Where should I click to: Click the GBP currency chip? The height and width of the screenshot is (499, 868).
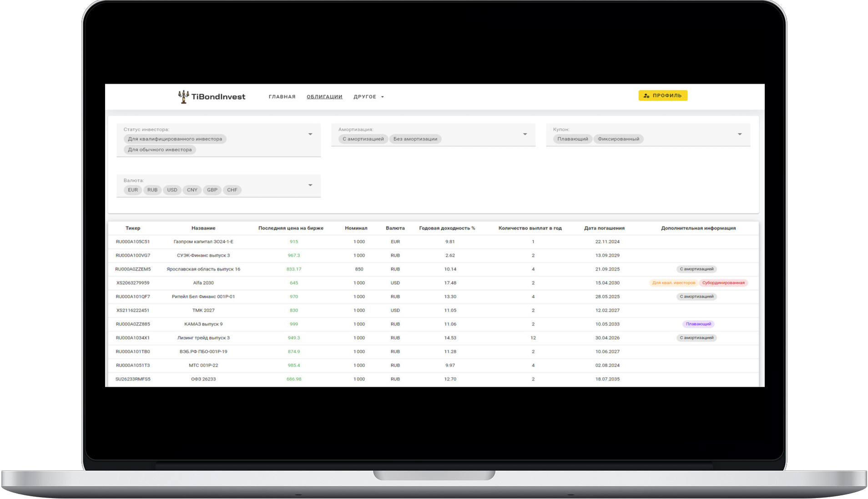pos(212,190)
